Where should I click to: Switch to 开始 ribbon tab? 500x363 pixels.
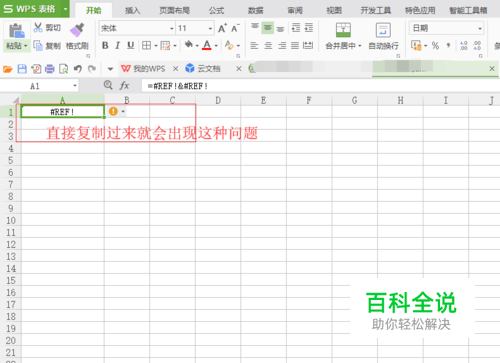point(93,10)
